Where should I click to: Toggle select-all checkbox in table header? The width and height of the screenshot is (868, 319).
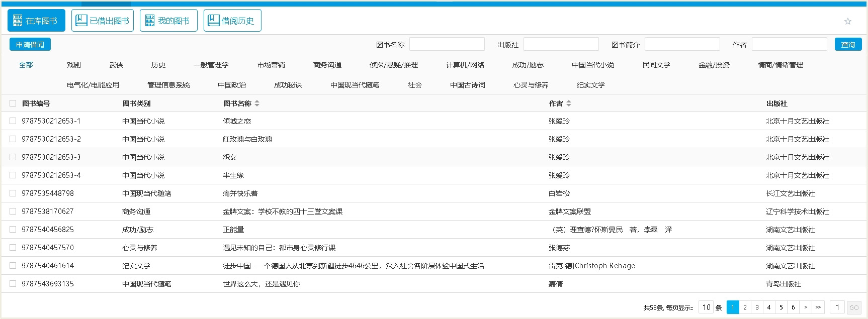[13, 103]
